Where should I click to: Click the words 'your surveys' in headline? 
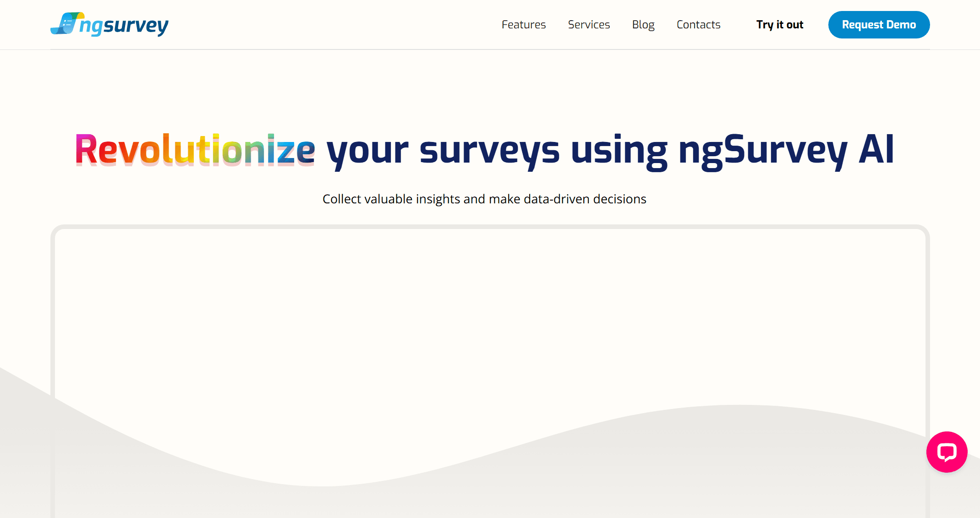point(443,150)
